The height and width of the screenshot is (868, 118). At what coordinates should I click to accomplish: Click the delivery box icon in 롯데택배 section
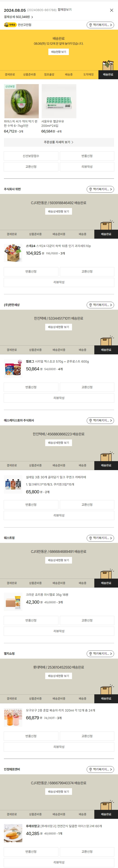tap(106, 690)
